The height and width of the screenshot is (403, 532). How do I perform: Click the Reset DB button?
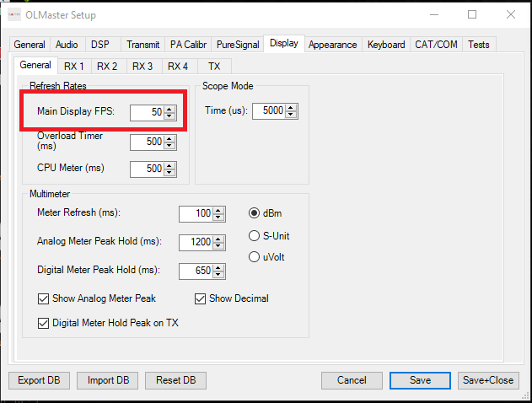pyautogui.click(x=175, y=380)
